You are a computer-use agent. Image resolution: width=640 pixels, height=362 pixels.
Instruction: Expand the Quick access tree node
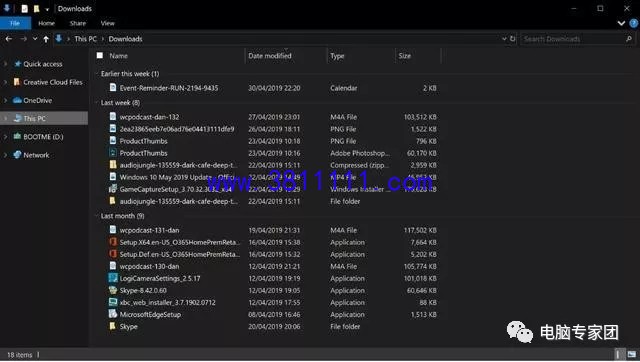point(5,64)
